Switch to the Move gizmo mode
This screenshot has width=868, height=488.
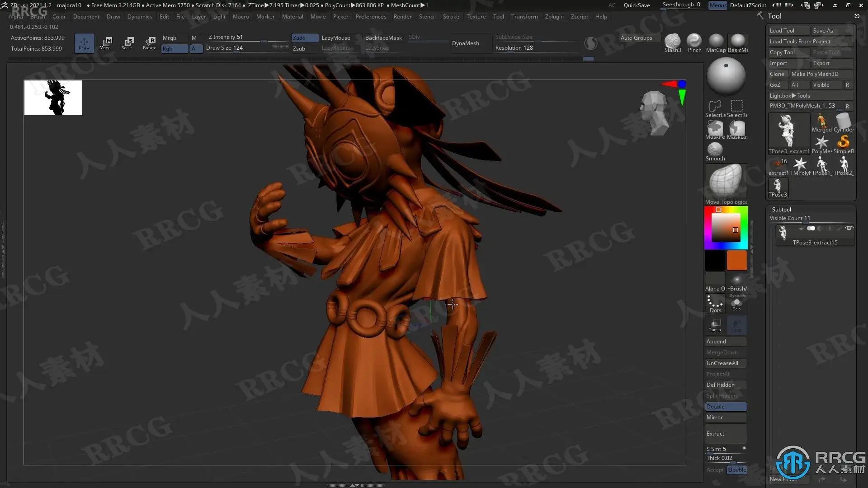(x=105, y=43)
